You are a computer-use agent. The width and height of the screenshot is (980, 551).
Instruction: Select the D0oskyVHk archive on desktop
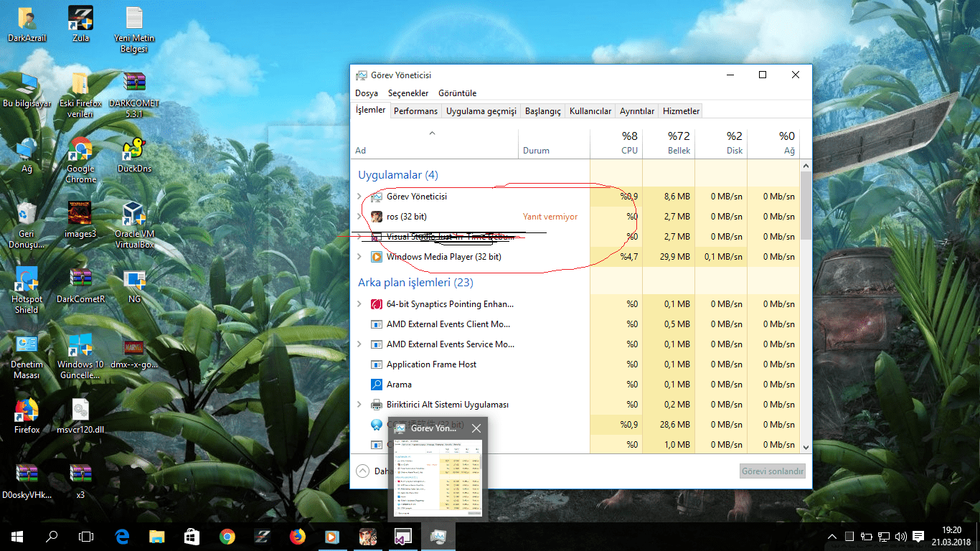coord(27,481)
